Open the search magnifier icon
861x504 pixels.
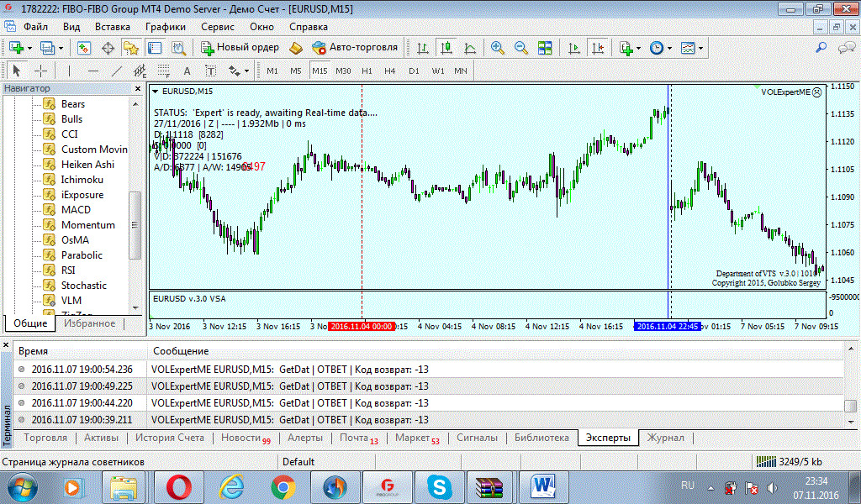point(821,48)
